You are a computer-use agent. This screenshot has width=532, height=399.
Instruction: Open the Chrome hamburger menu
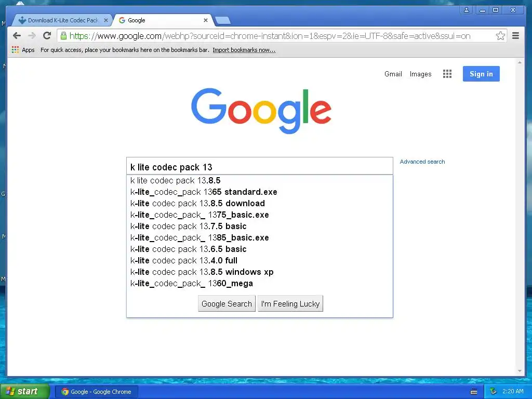tap(515, 36)
